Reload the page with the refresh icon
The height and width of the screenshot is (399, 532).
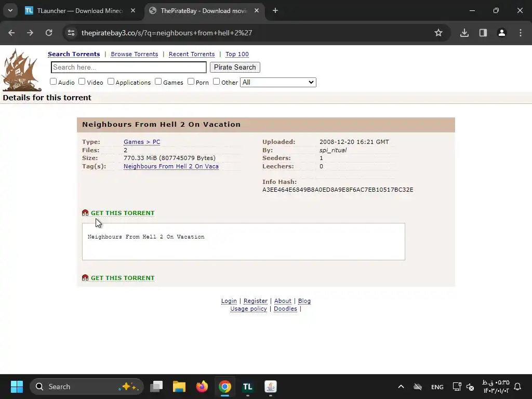click(x=49, y=33)
